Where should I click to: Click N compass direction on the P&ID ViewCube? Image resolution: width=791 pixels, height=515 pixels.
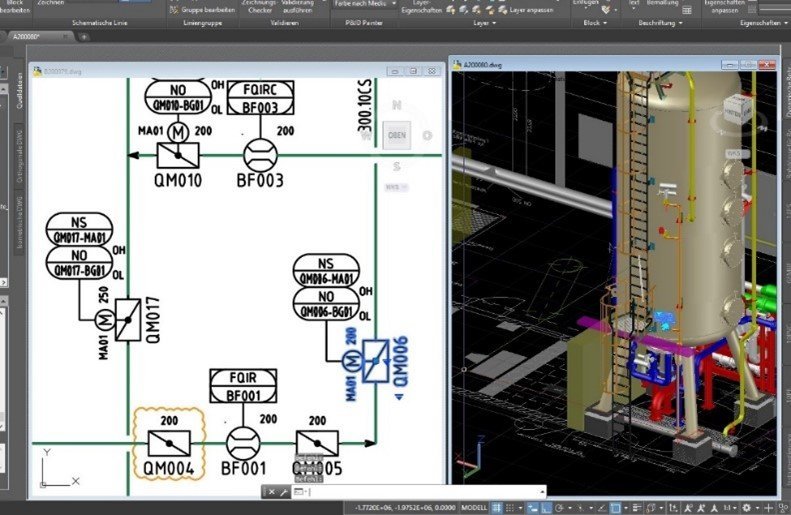[397, 105]
